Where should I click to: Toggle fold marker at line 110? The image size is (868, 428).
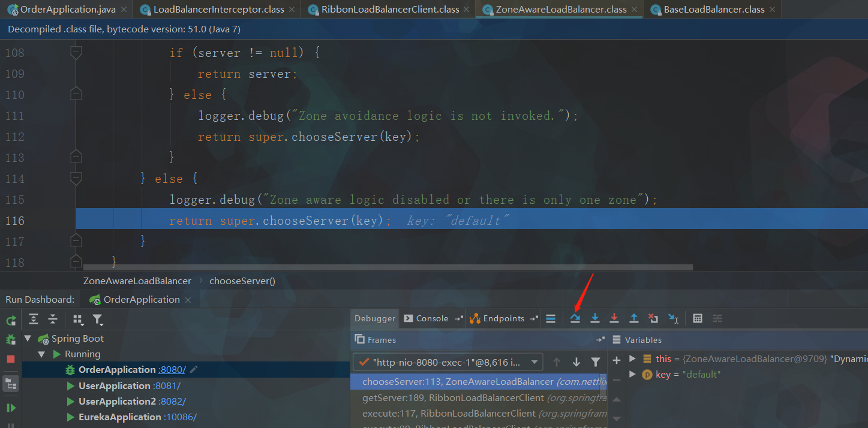[76, 95]
